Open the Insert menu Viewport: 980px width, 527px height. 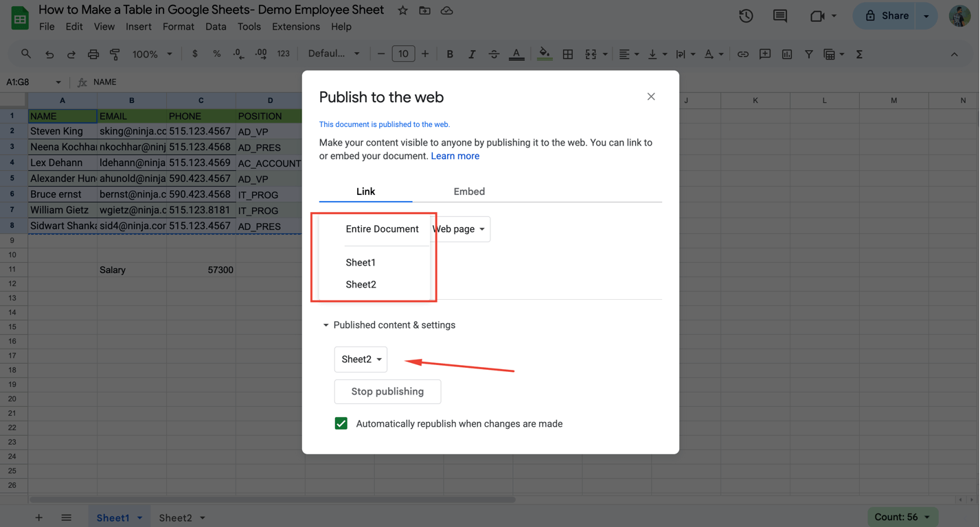[139, 27]
